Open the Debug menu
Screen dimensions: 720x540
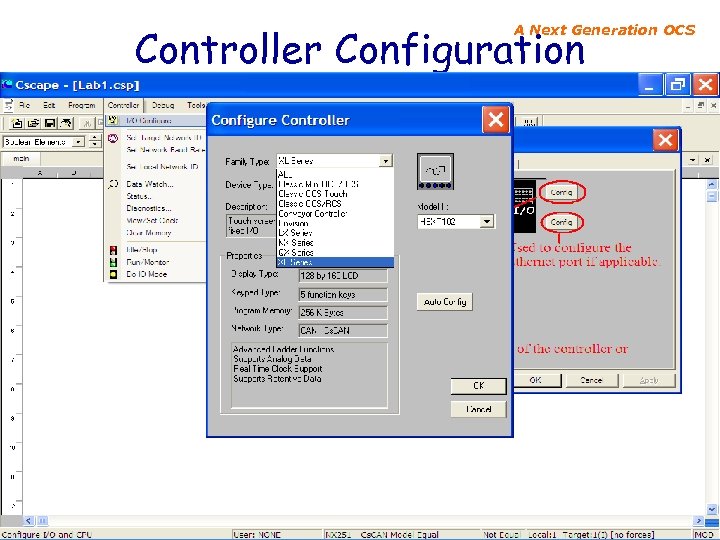(163, 105)
